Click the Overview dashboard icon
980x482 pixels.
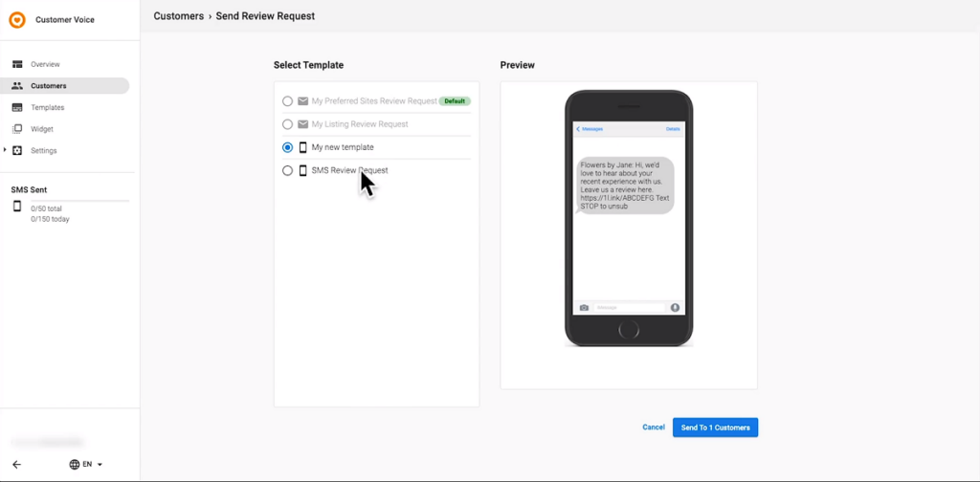17,64
